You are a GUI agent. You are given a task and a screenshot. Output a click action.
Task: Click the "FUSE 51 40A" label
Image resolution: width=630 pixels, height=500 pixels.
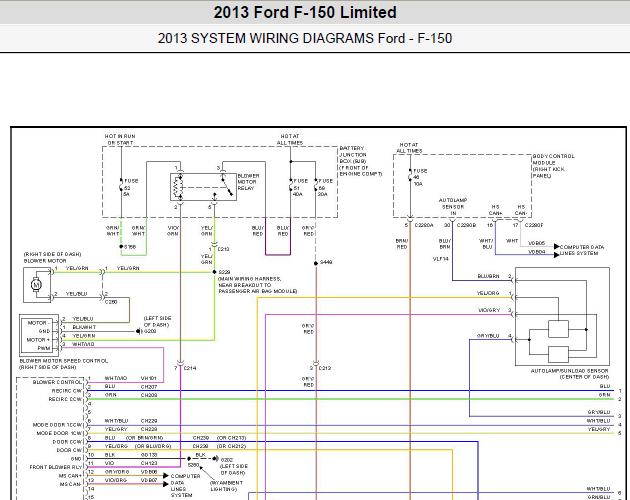pyautogui.click(x=300, y=188)
